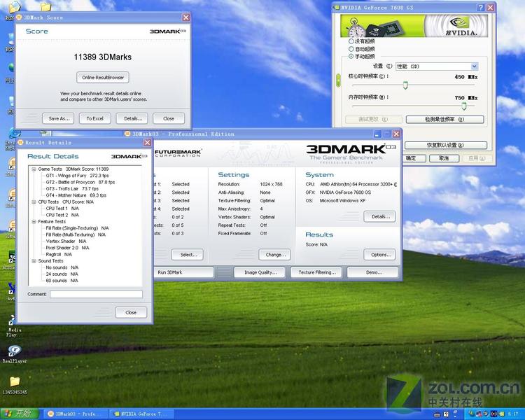This screenshot has height=420, width=525.
Task: Click the orange 3DMark Score title bar icon
Action: pos(19,17)
